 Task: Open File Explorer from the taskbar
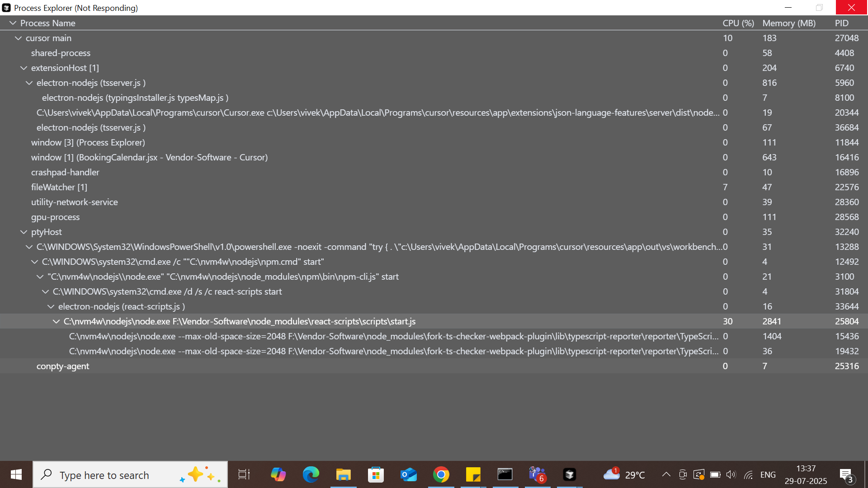point(343,474)
